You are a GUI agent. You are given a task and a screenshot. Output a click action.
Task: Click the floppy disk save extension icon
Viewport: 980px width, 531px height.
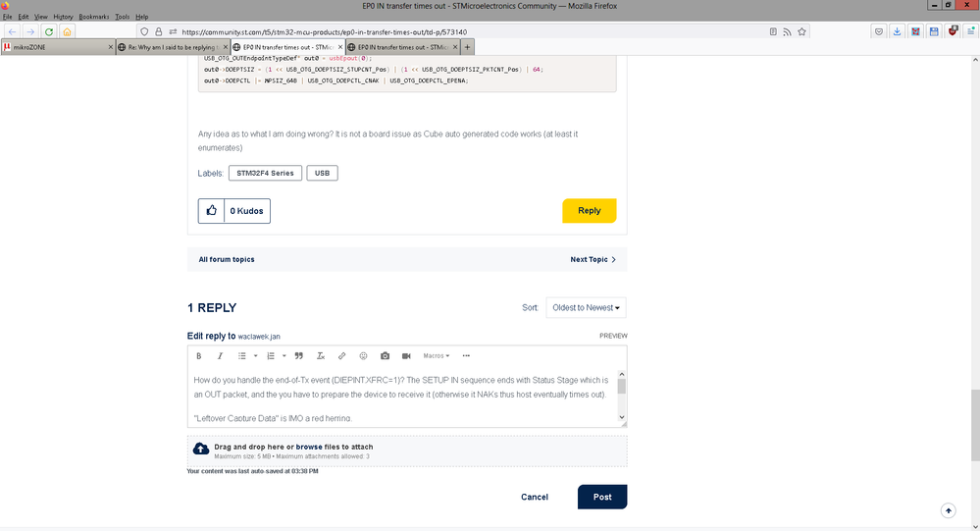pos(934,31)
